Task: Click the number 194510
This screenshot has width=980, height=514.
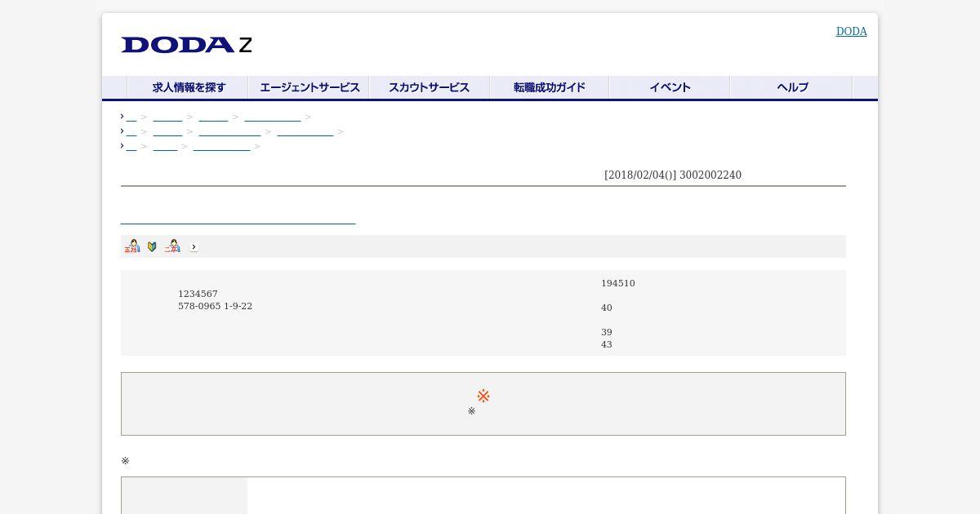Action: tap(618, 283)
